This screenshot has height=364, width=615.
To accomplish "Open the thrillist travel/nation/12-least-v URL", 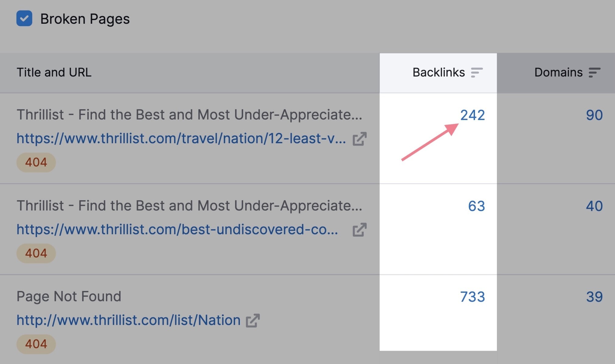I will pyautogui.click(x=181, y=139).
